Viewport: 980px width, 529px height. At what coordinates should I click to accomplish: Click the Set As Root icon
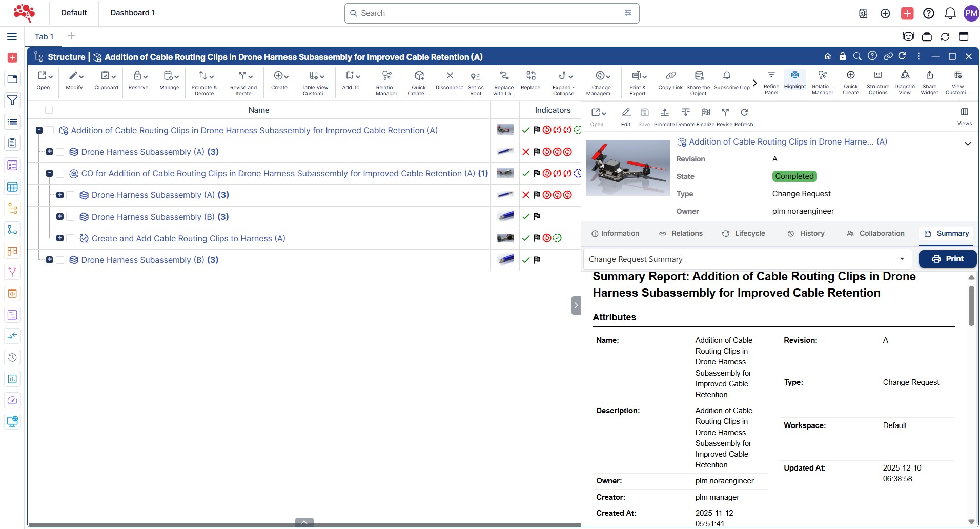(x=476, y=77)
